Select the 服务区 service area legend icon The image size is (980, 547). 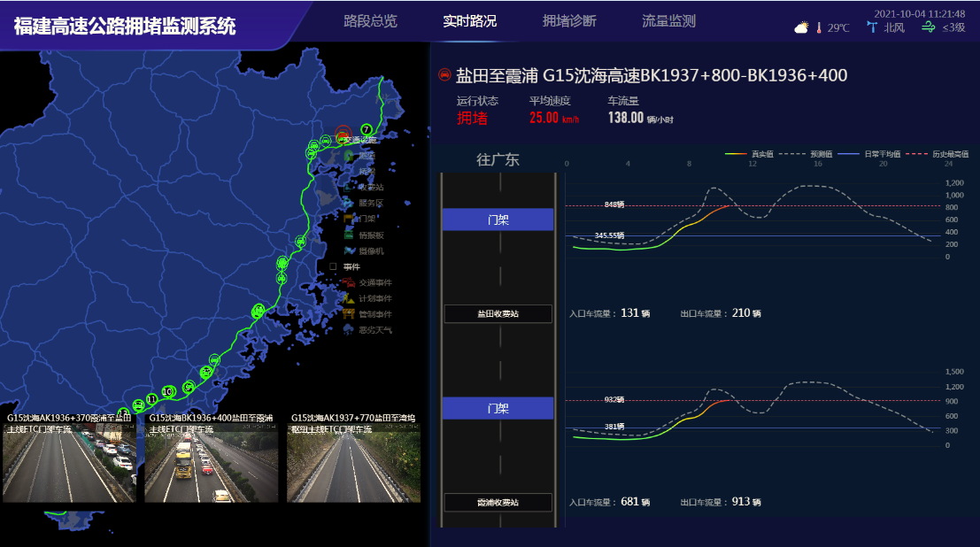(349, 203)
